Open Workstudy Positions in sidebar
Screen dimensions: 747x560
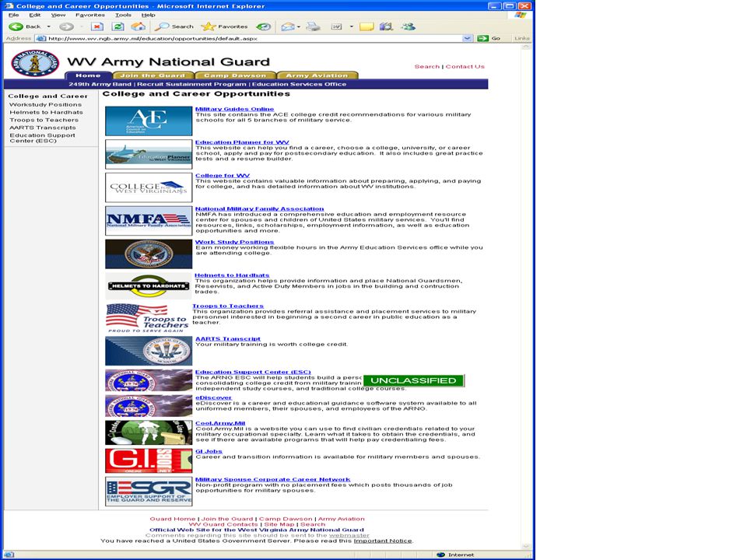[45, 105]
